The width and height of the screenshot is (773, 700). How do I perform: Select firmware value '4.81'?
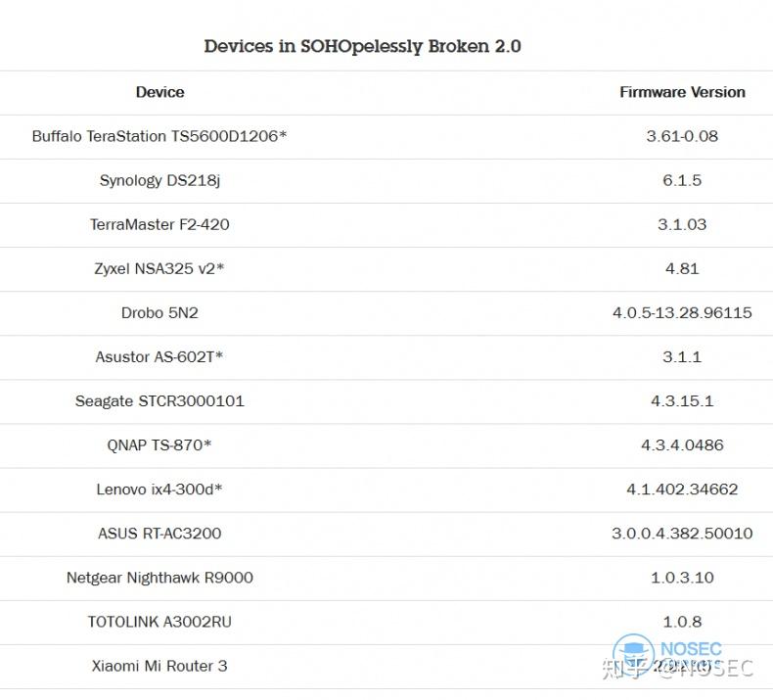click(682, 269)
